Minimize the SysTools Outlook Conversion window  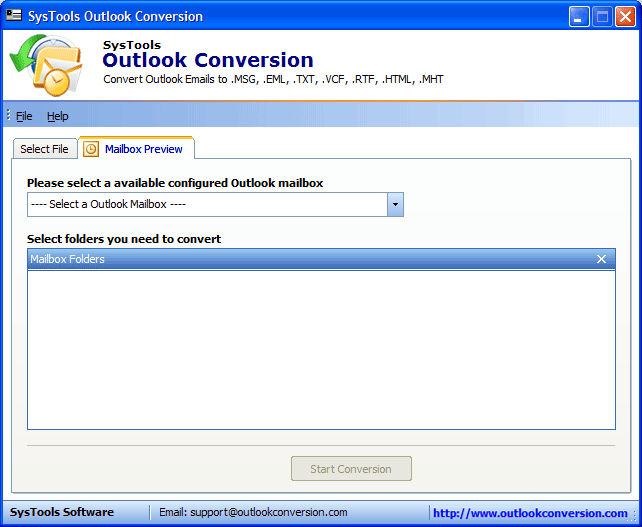(579, 17)
